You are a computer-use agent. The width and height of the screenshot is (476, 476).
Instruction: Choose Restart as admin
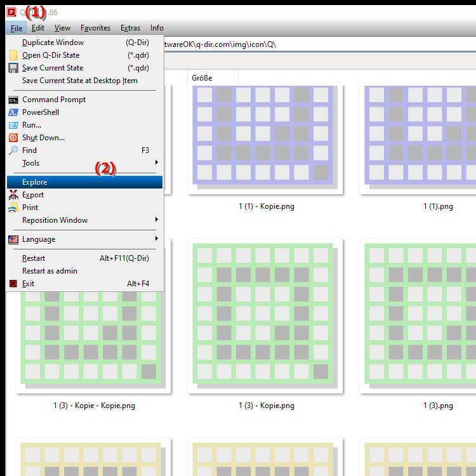pos(84,271)
